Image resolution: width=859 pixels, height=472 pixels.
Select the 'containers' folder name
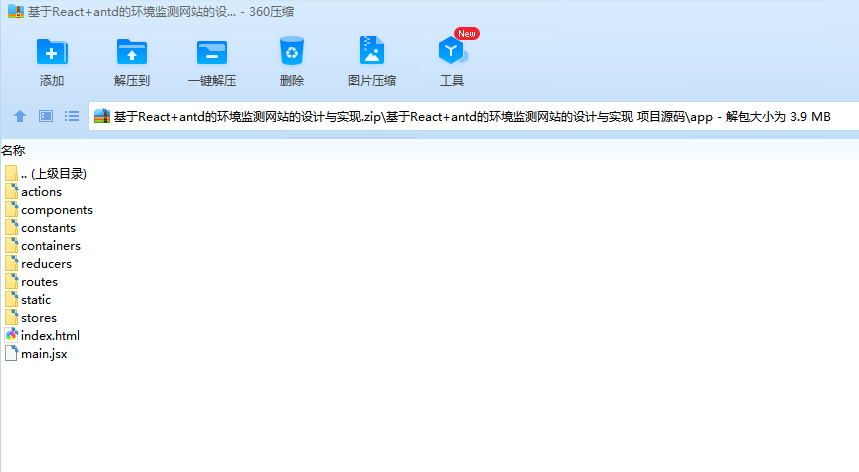[51, 246]
